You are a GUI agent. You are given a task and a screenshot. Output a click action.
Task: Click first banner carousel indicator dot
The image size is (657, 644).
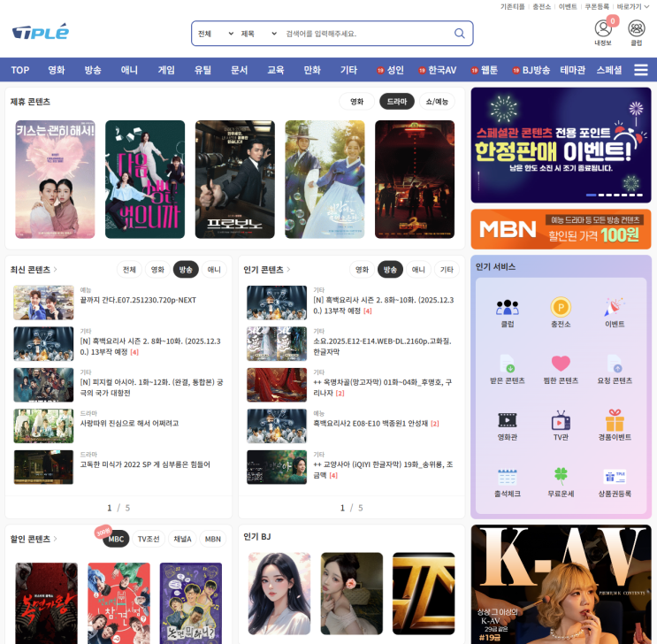pos(591,195)
